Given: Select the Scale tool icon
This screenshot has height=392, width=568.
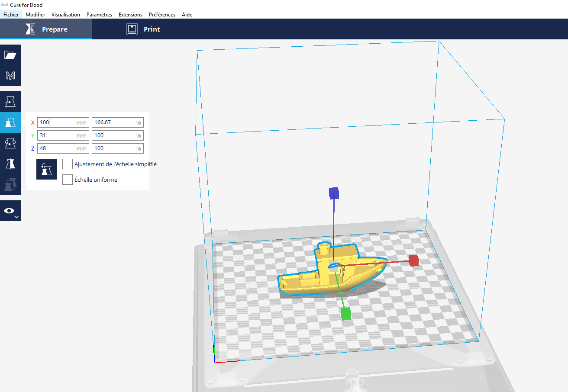Looking at the screenshot, I should coord(10,122).
